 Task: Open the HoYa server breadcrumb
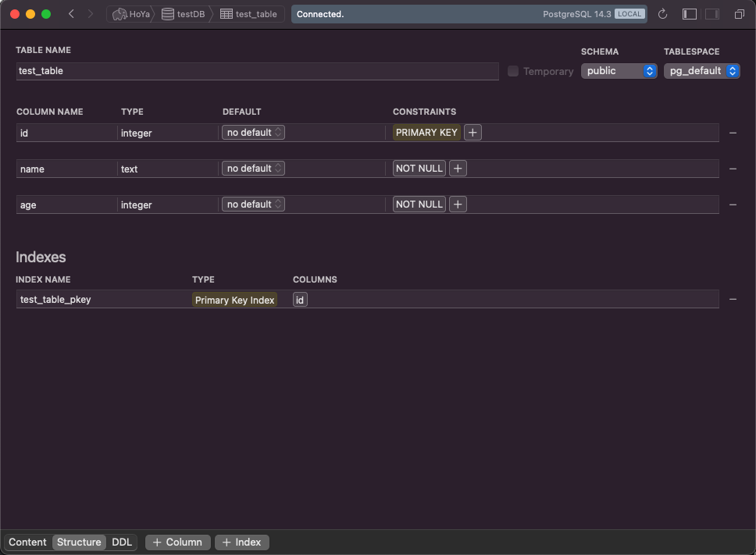coord(130,14)
